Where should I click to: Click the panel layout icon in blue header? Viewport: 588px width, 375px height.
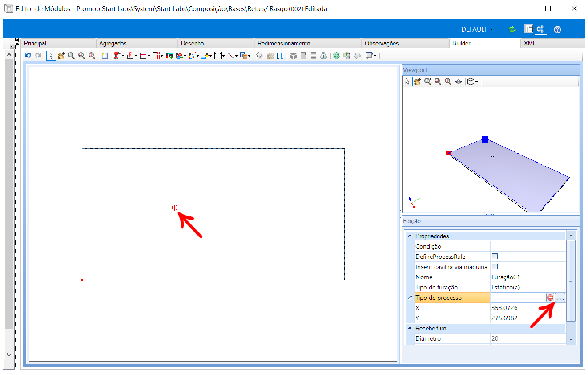point(529,29)
